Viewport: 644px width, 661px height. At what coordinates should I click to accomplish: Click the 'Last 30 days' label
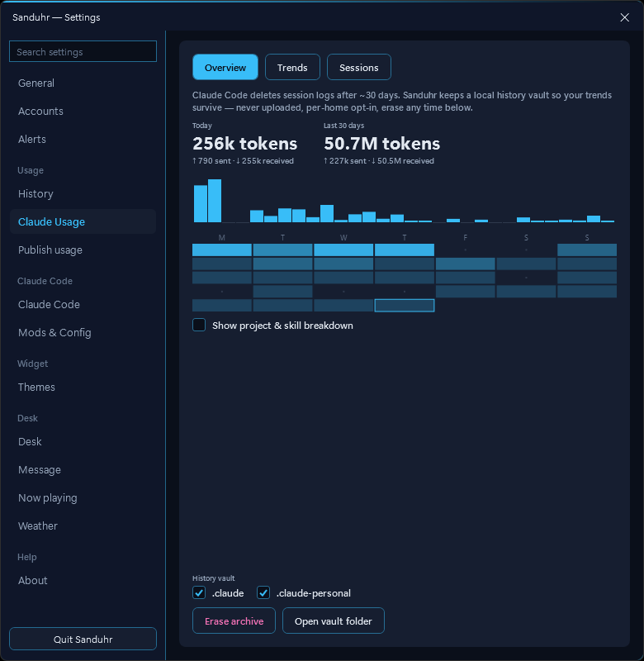343,126
